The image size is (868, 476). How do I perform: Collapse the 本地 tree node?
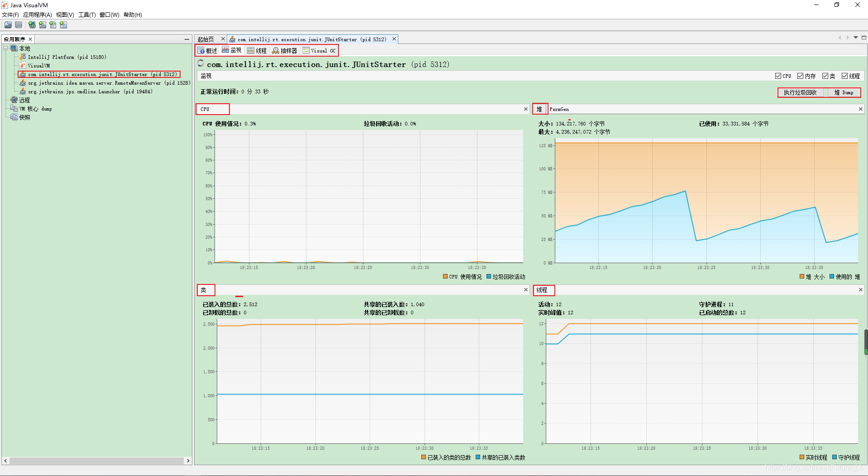pyautogui.click(x=6, y=48)
